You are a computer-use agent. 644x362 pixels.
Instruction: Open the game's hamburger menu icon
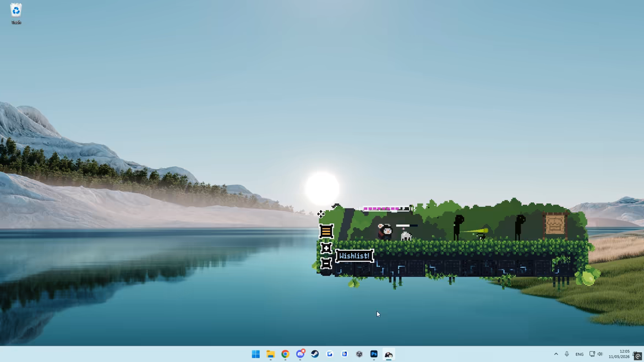(326, 231)
